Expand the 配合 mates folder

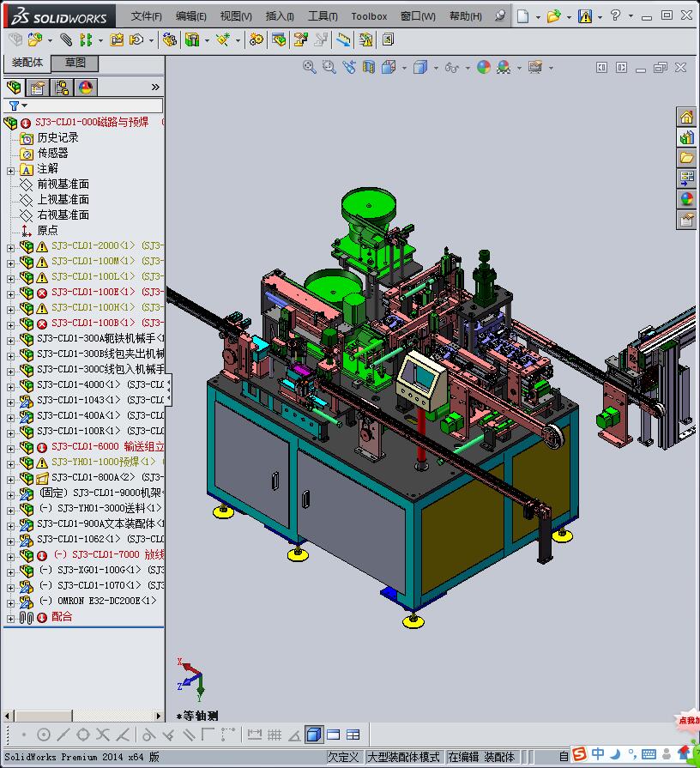(11, 619)
